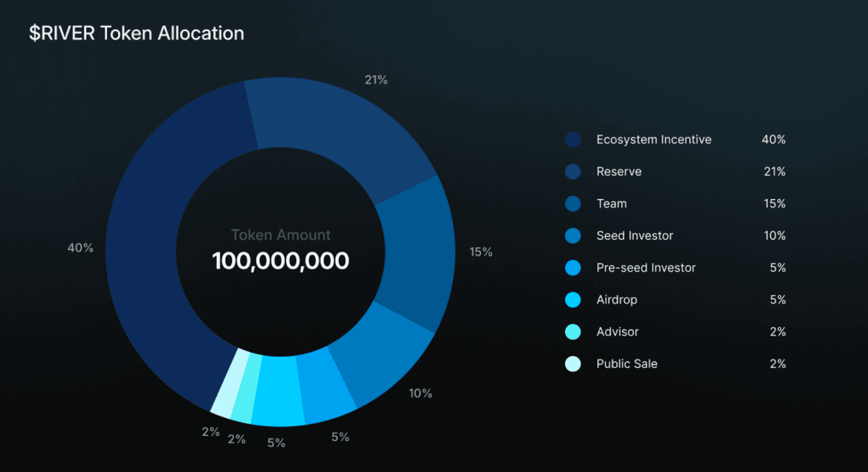Click the "Public Sale" legend label
The height and width of the screenshot is (472, 868).
pyautogui.click(x=627, y=364)
